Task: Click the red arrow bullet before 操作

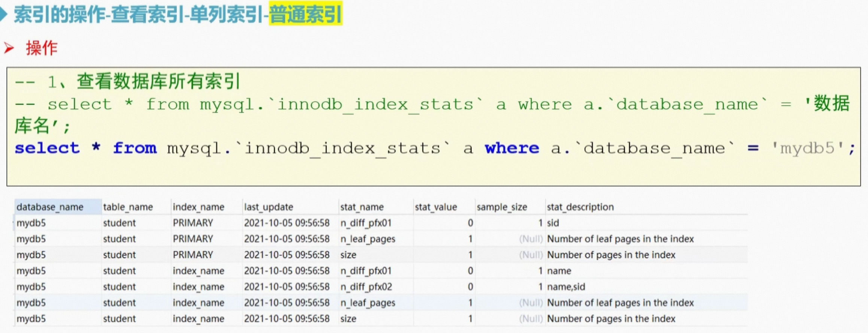Action: click(9, 48)
